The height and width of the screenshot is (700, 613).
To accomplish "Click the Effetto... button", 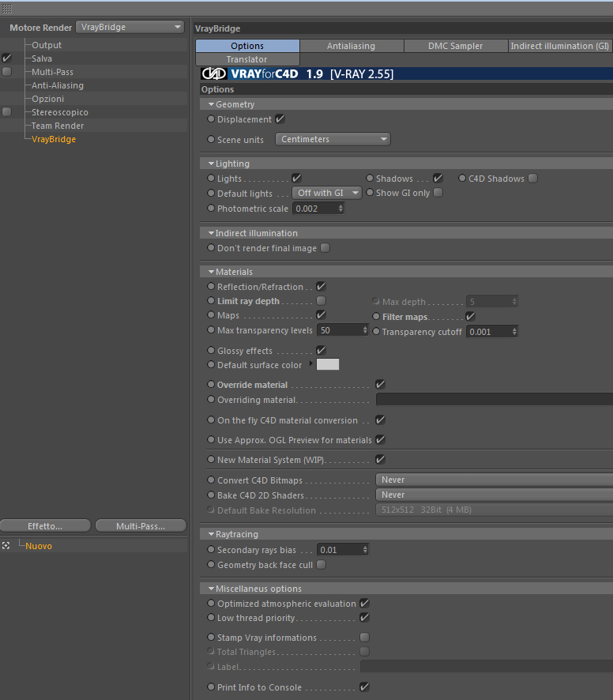I will [46, 526].
